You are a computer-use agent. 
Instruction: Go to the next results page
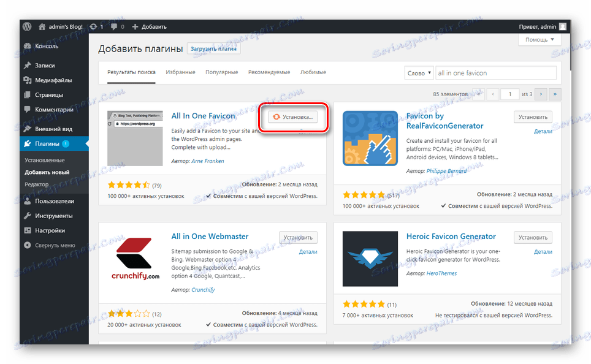pyautogui.click(x=541, y=94)
